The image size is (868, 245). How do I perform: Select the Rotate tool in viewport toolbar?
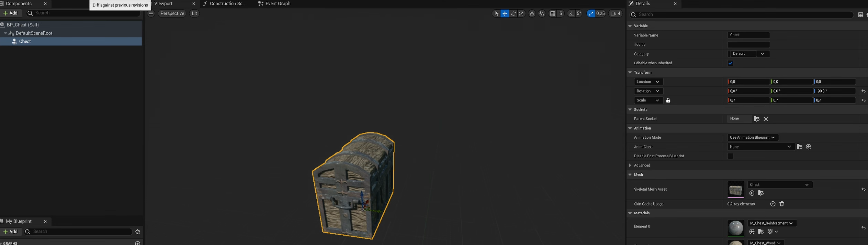coord(513,13)
